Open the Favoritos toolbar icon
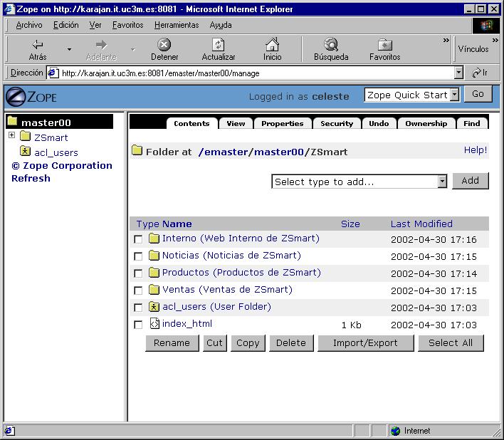Screen dimensions: 504x440 point(384,45)
